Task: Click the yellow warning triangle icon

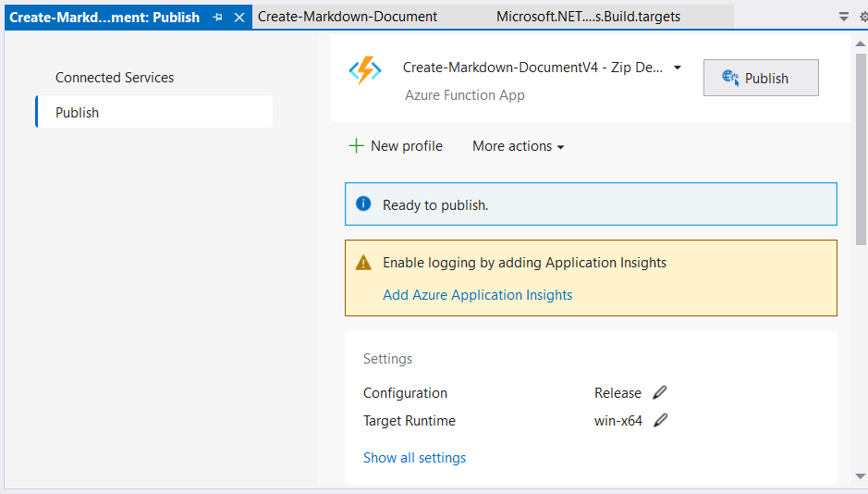Action: [x=363, y=262]
